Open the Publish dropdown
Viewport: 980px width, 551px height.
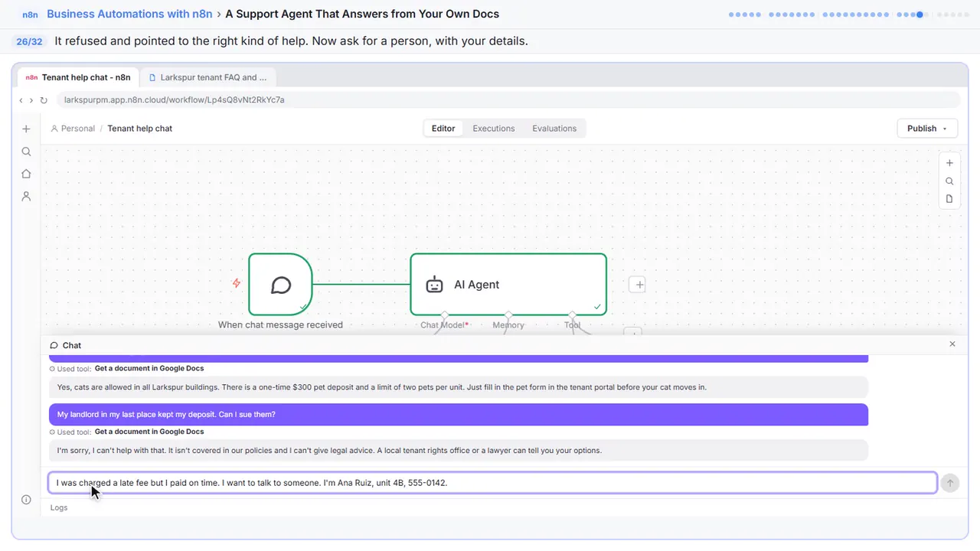927,129
